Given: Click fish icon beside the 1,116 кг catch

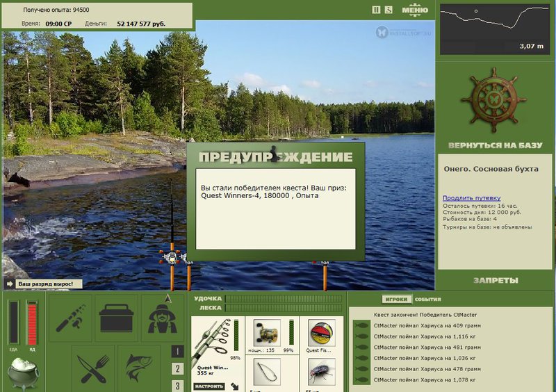Looking at the screenshot, I should (x=361, y=336).
